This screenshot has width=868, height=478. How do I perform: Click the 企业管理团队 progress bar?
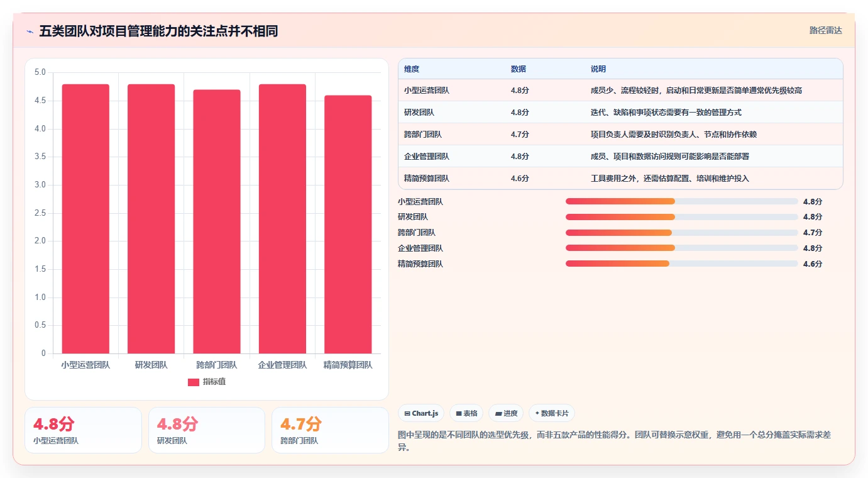682,248
